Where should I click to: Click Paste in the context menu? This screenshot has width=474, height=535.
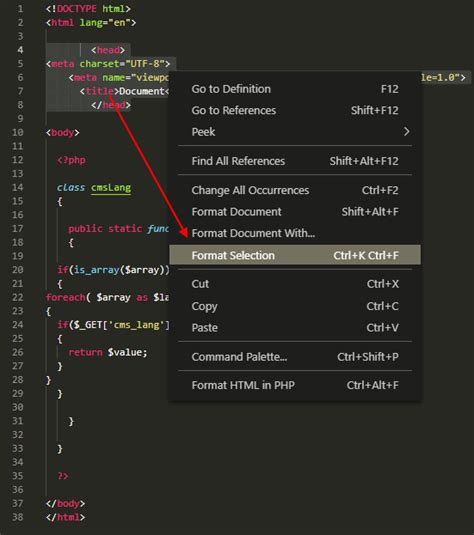pyautogui.click(x=295, y=328)
